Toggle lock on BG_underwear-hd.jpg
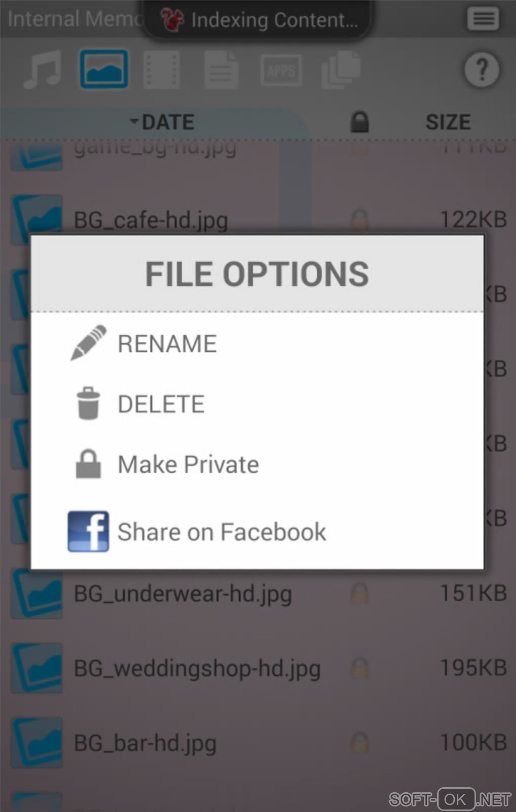 (x=360, y=593)
